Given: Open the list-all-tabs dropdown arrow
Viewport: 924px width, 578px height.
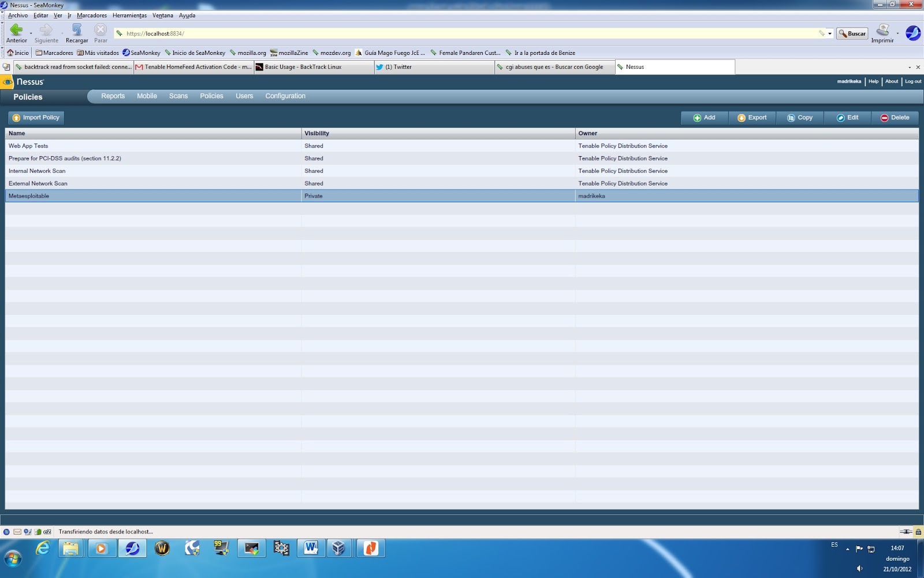Looking at the screenshot, I should pos(910,67).
